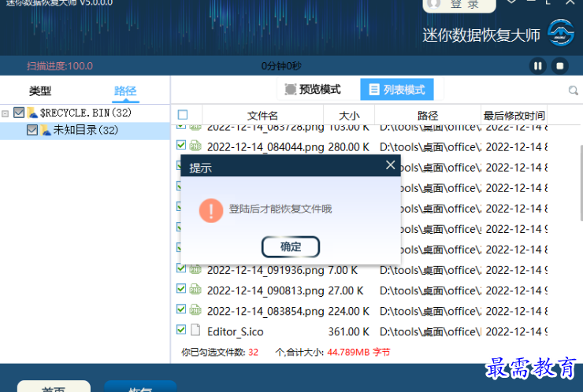Viewport: 583px width, 392px height.
Task: Select file name 2022-12-14_084044.png
Action: 266,147
